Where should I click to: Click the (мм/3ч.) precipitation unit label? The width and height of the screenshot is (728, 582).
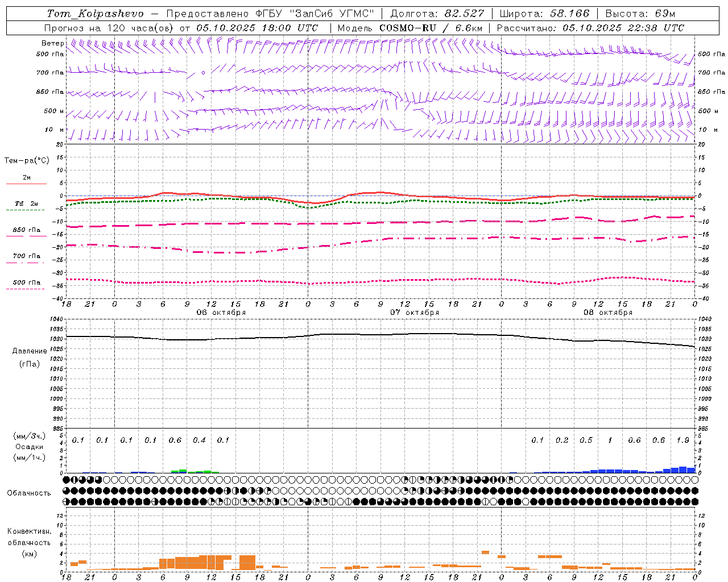[29, 436]
